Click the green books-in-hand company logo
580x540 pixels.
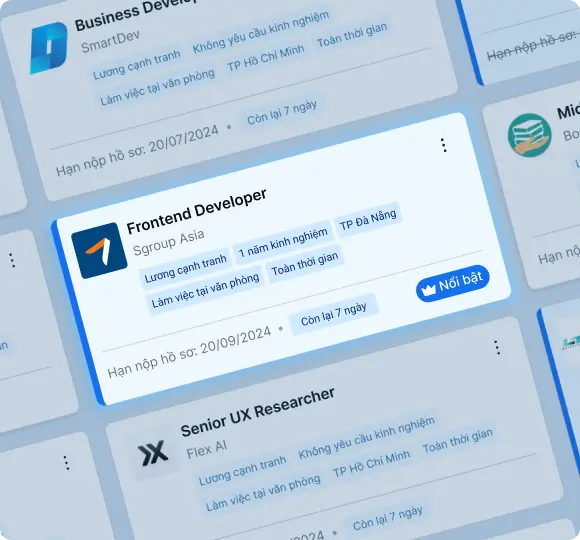click(x=529, y=135)
